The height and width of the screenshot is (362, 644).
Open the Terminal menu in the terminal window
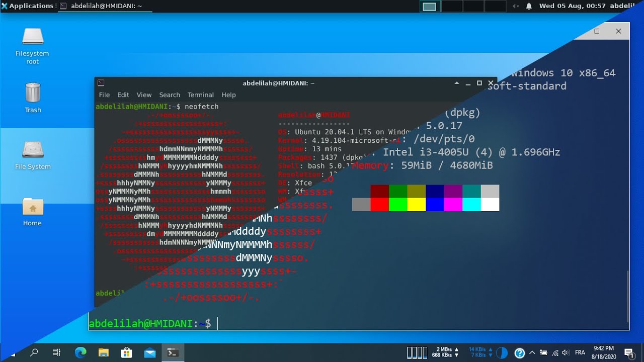(200, 95)
